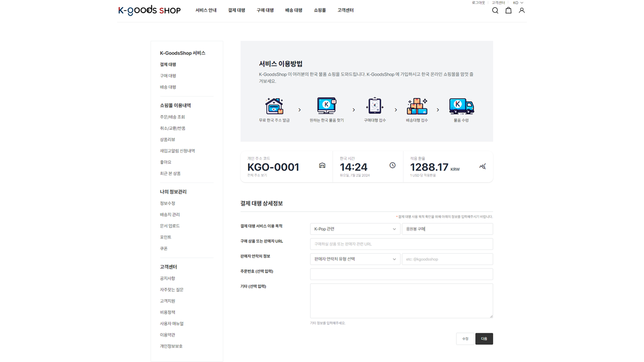644x362 pixels.
Task: Click the clock icon beside Korea time
Action: (392, 165)
